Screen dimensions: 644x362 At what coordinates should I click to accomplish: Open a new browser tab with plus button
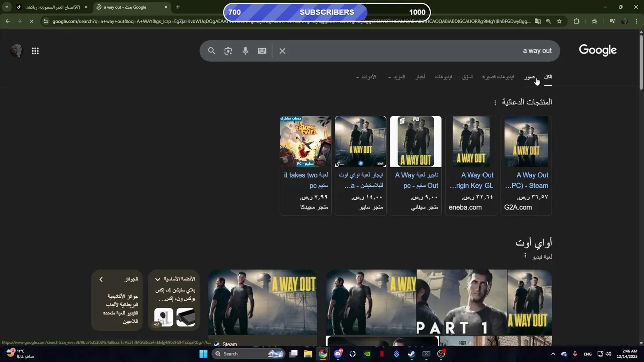178,7
